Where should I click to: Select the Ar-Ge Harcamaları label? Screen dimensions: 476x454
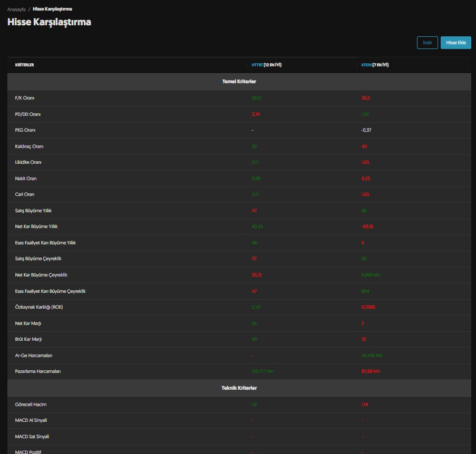click(x=34, y=356)
